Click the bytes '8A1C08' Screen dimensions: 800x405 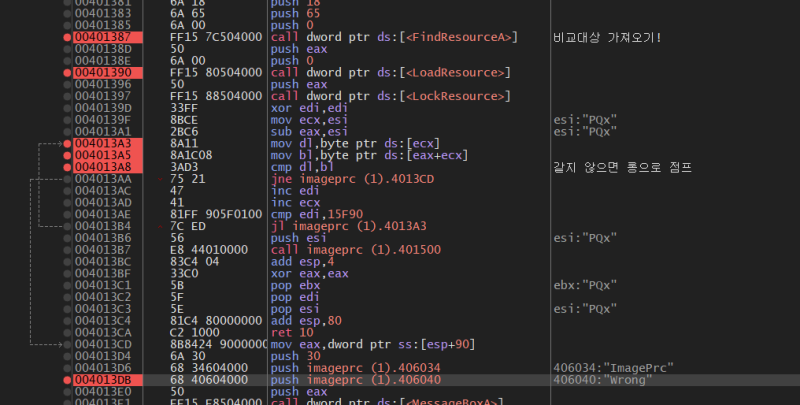(x=191, y=155)
